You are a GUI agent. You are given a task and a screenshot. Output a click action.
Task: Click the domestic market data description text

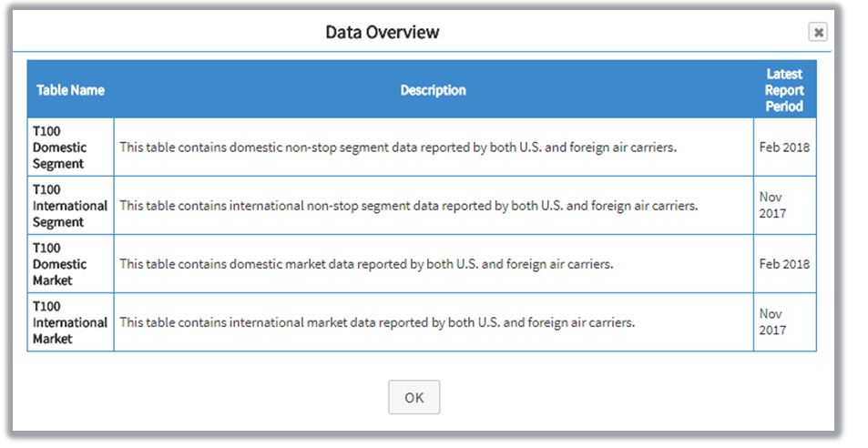[366, 264]
